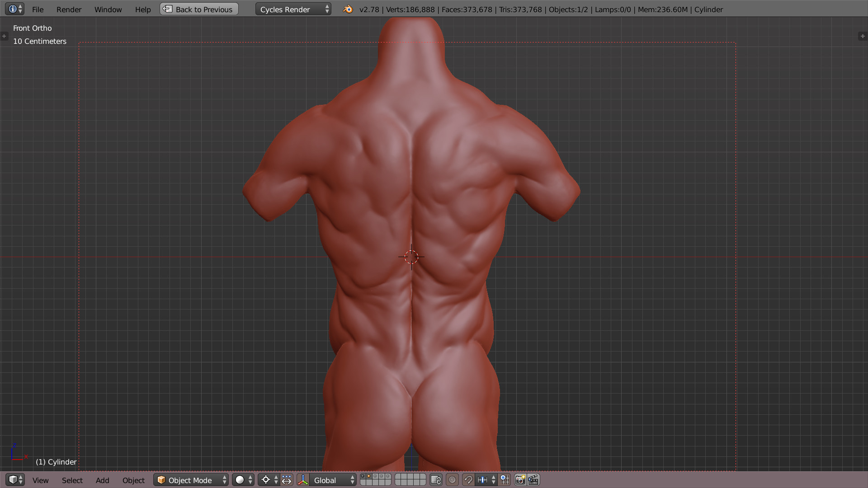Toggle lock camera to layers

pyautogui.click(x=436, y=480)
